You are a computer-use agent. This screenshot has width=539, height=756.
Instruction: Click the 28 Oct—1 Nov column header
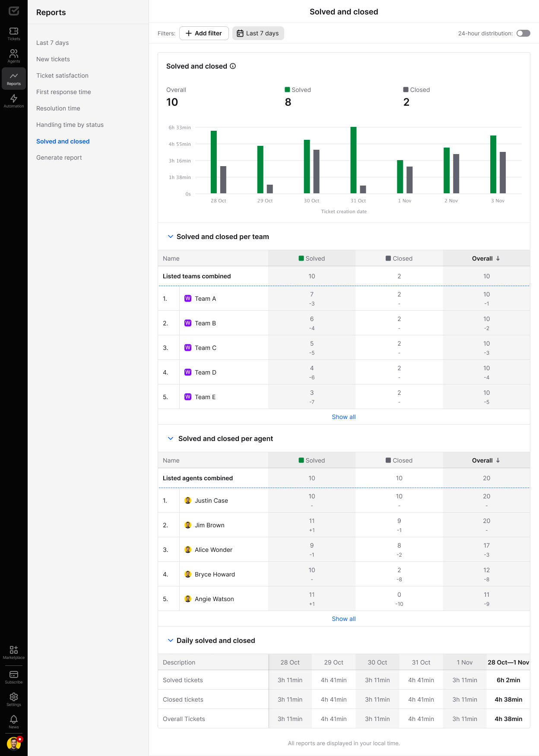point(508,662)
